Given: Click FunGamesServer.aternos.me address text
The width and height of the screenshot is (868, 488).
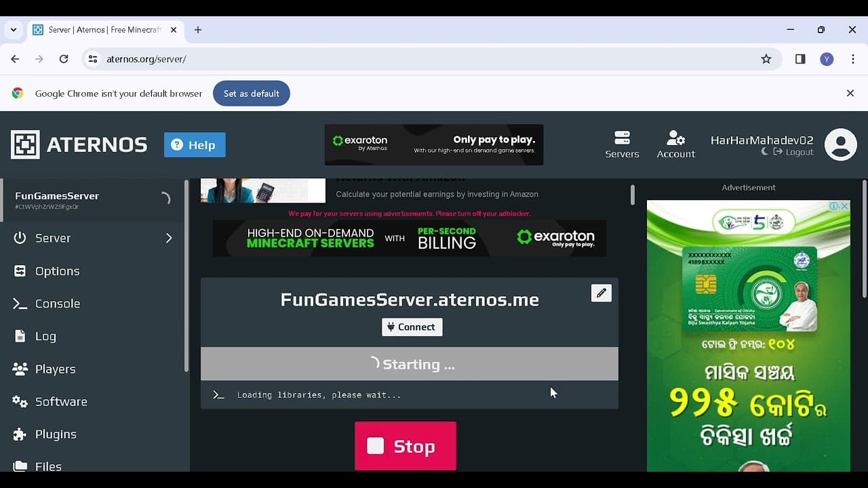Looking at the screenshot, I should [410, 300].
